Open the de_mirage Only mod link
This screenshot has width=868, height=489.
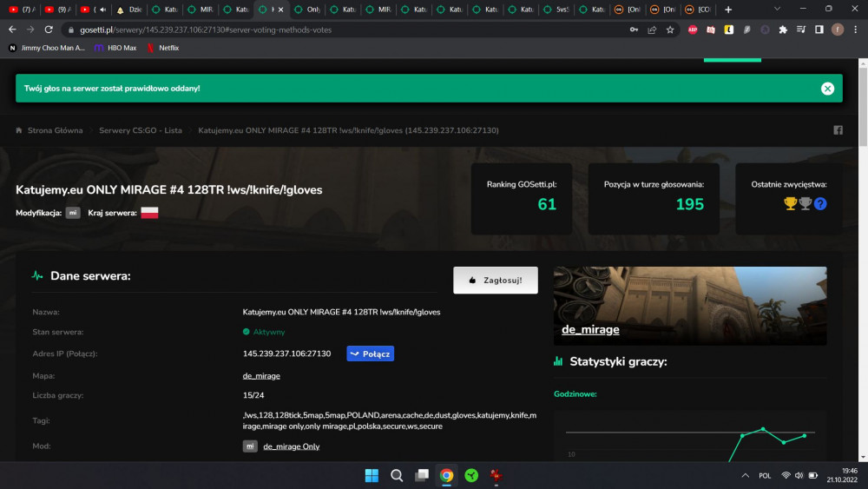pyautogui.click(x=291, y=446)
